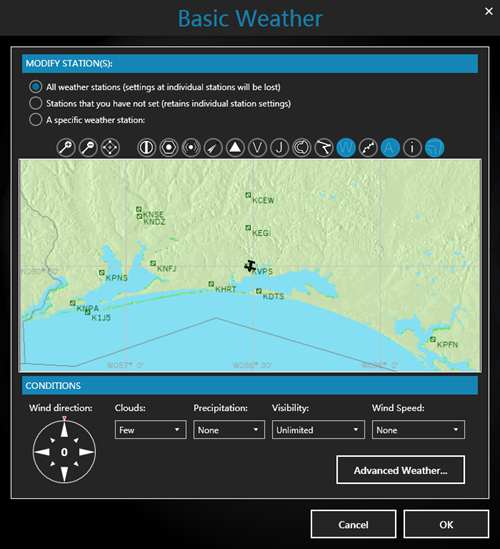
Task: Open the Visibility dropdown showing Unlimited
Action: click(x=318, y=430)
